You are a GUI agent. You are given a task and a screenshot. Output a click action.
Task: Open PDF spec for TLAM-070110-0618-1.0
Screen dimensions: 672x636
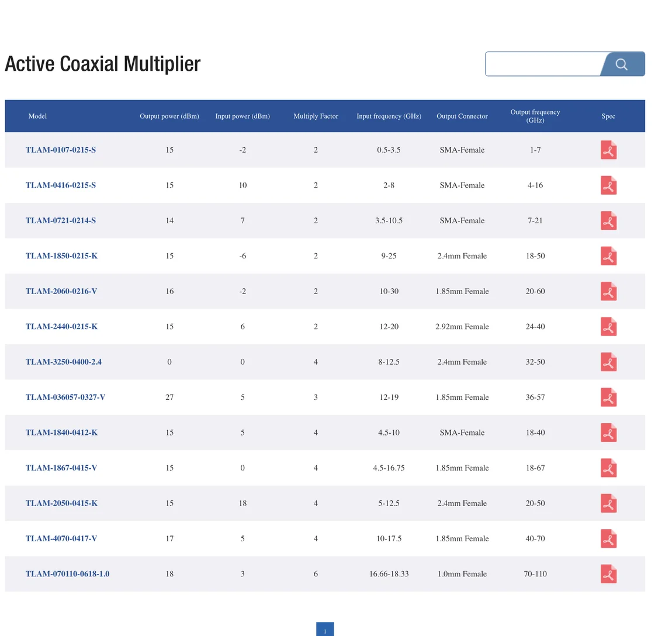point(608,574)
